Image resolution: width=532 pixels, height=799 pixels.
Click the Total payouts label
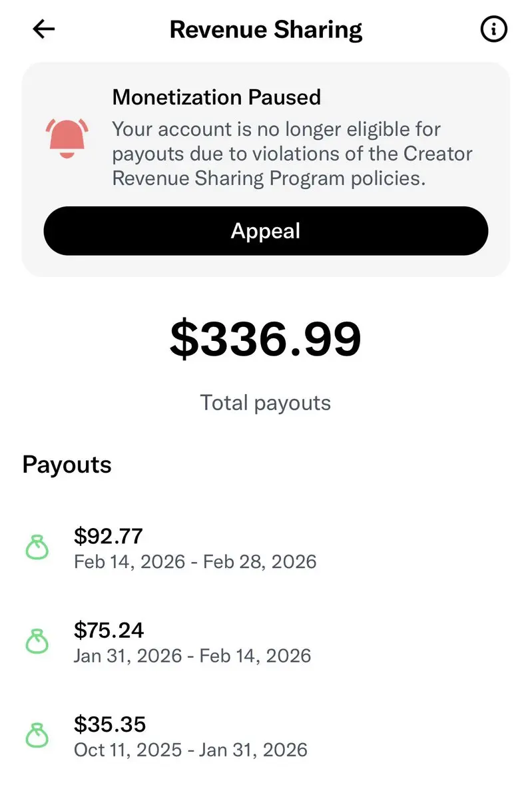266,402
